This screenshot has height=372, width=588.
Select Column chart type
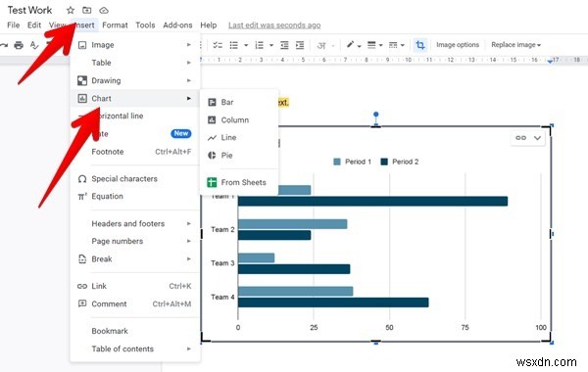pyautogui.click(x=239, y=119)
